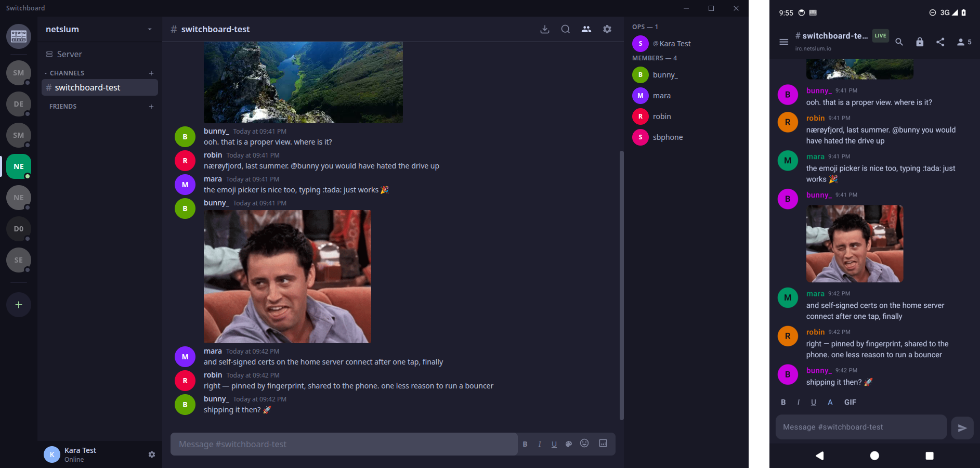Open the search icon in desktop channel header
This screenshot has width=980, height=468.
tap(565, 29)
